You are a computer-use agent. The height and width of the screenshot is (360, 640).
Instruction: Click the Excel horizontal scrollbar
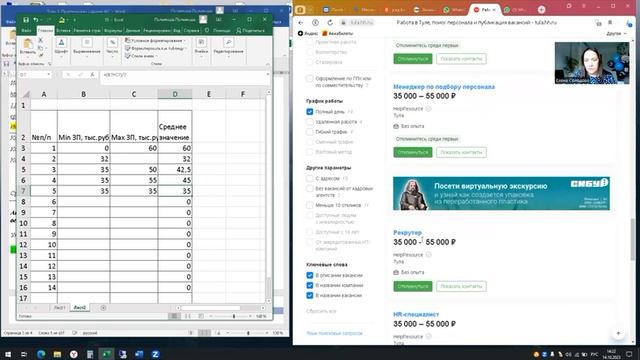(211, 308)
